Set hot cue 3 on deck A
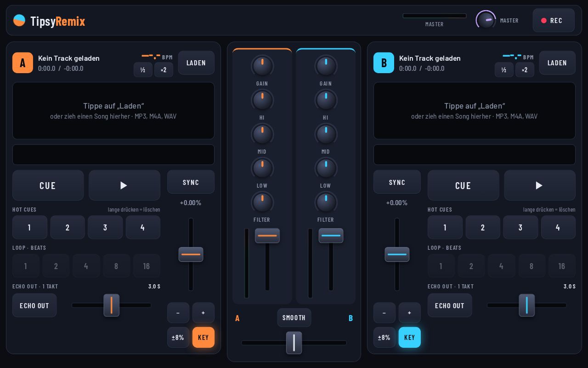Screen dimensions: 588x368 point(105,227)
